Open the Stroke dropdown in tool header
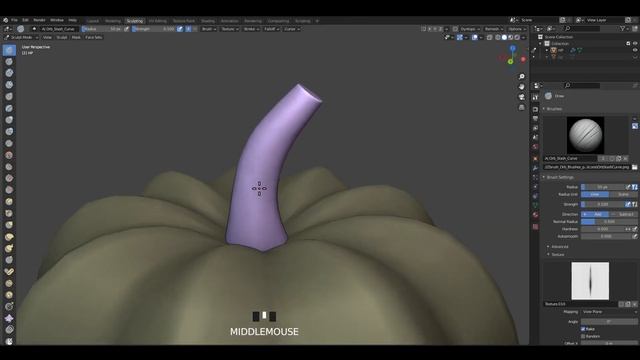 click(x=251, y=29)
